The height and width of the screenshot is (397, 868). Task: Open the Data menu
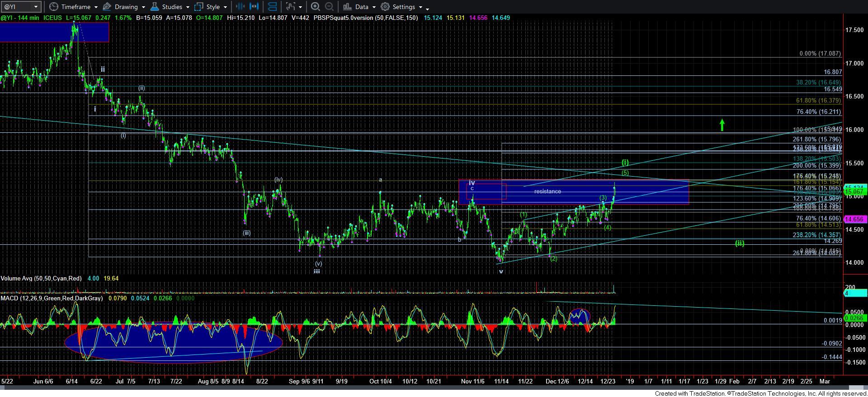[x=359, y=7]
